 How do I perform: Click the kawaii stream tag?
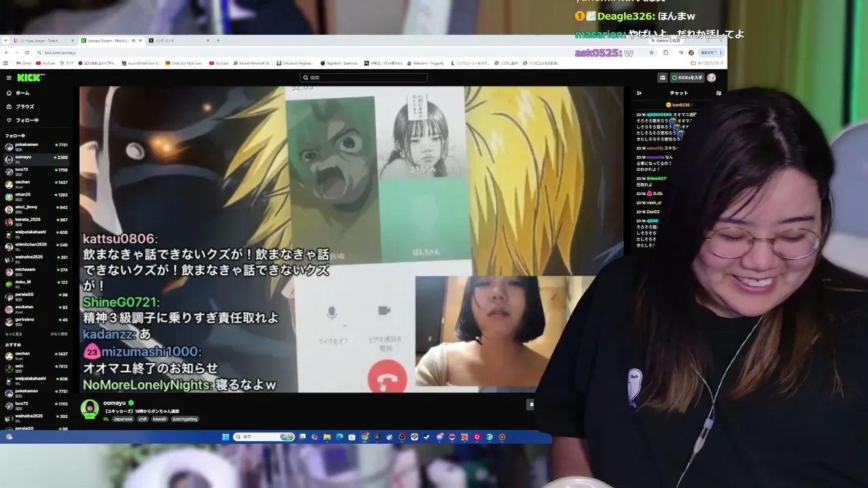point(159,419)
